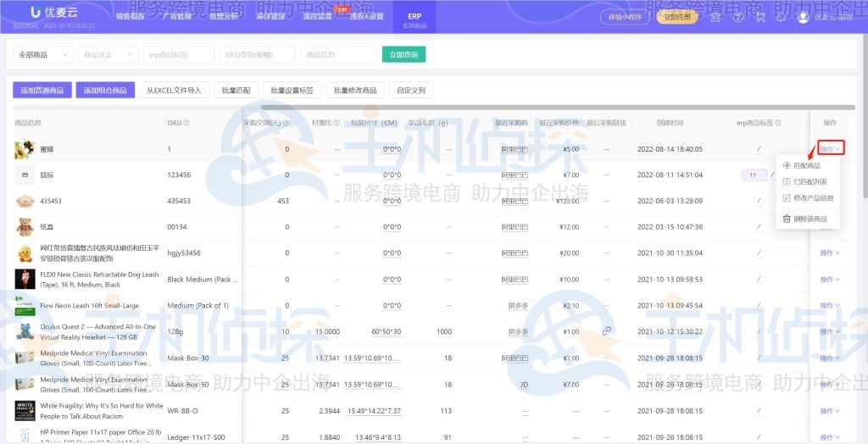Open the 库存管理 nav tab
This screenshot has height=444, width=868.
point(270,17)
